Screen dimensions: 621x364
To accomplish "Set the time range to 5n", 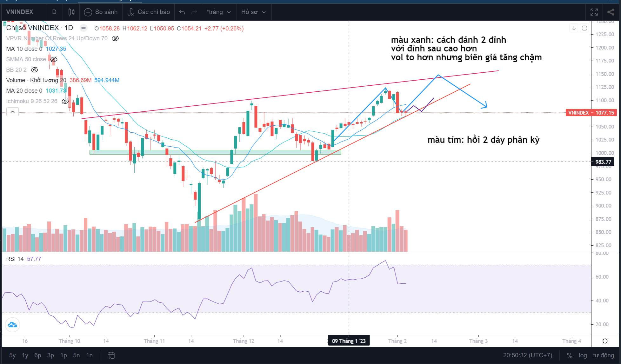I will [77, 355].
